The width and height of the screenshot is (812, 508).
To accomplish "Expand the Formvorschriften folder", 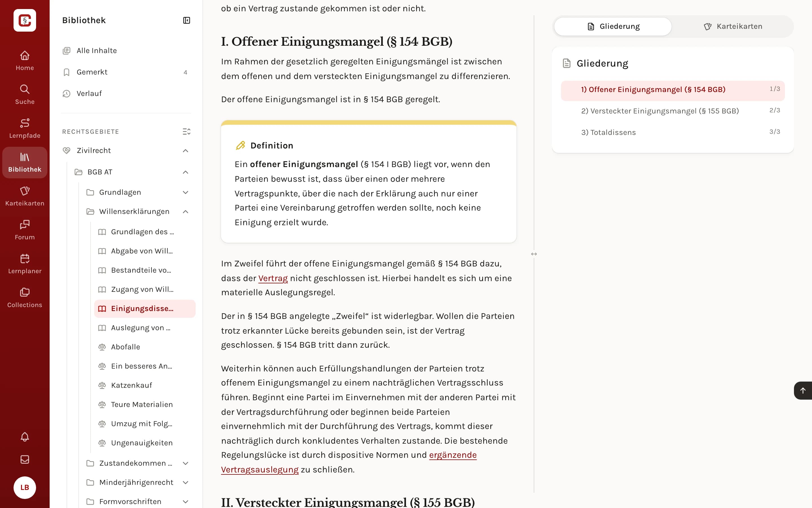I will coord(186,502).
